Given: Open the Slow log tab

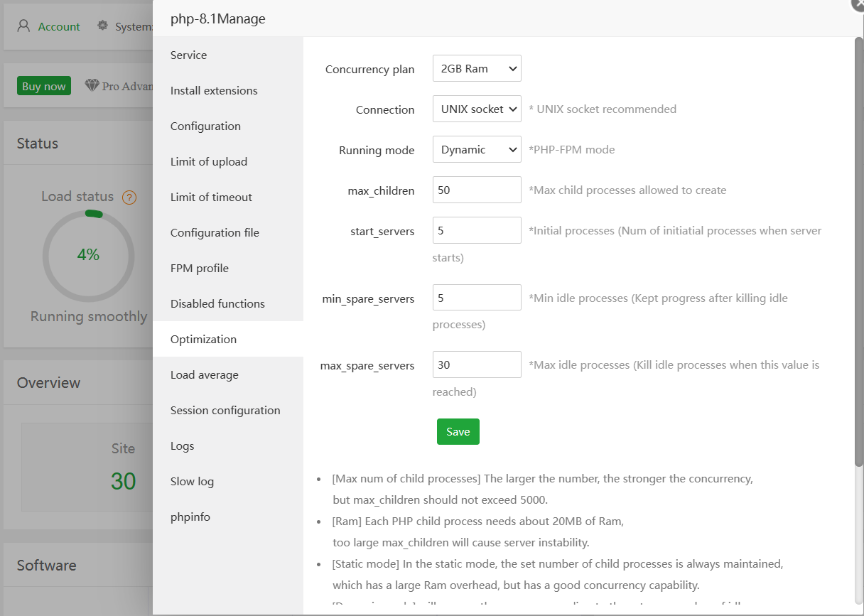Looking at the screenshot, I should click(x=192, y=482).
